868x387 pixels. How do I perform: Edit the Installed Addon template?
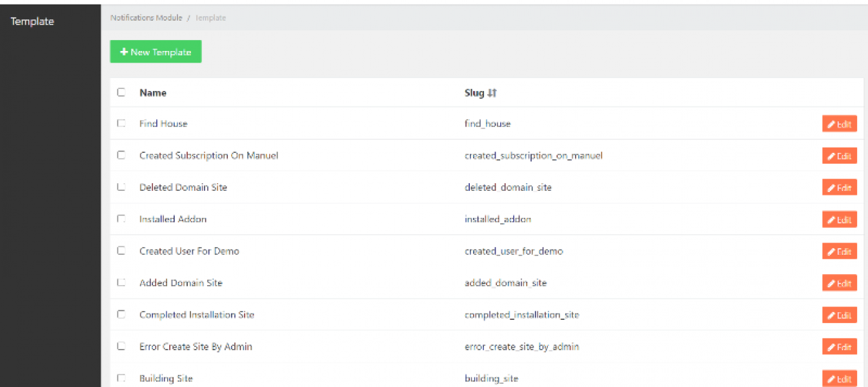pos(839,220)
